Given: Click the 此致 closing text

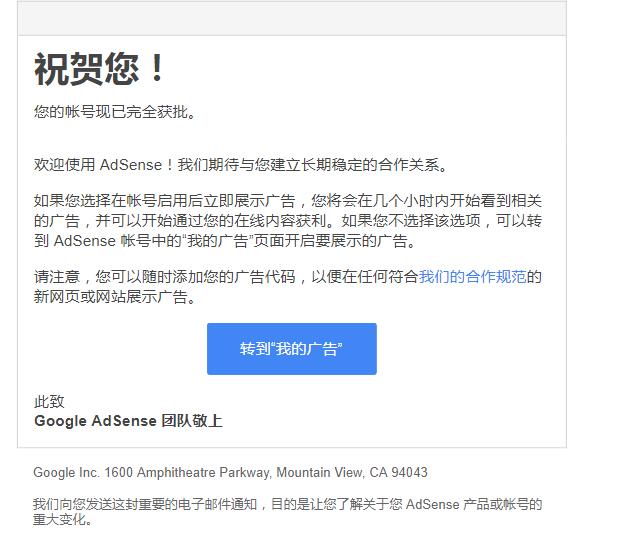Looking at the screenshot, I should [x=49, y=402].
